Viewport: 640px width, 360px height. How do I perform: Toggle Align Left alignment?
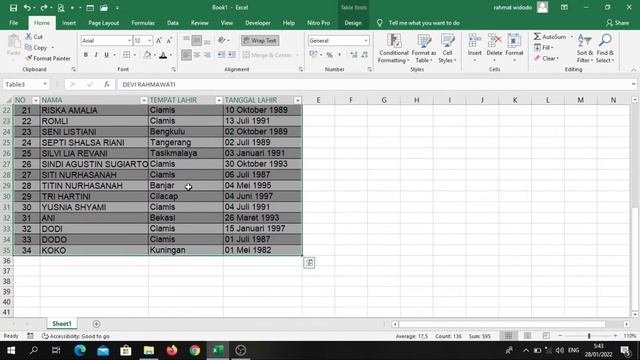[186, 55]
